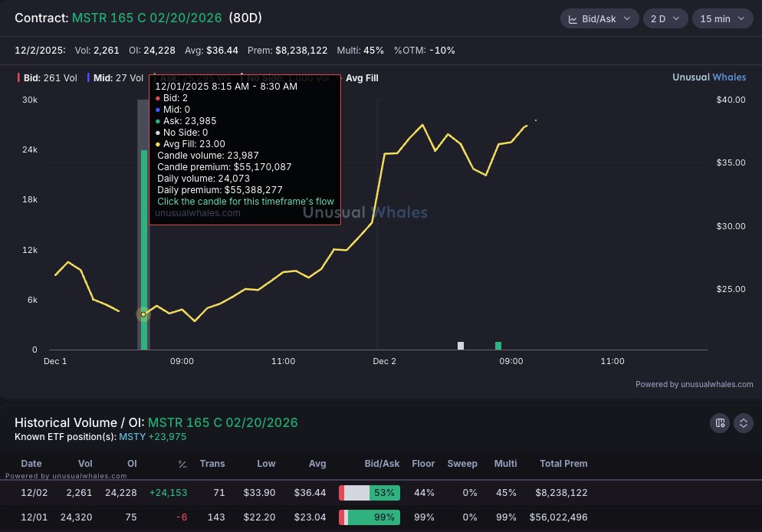Click the refresh icon beside the column settings icon
This screenshot has height=532, width=762.
click(743, 423)
